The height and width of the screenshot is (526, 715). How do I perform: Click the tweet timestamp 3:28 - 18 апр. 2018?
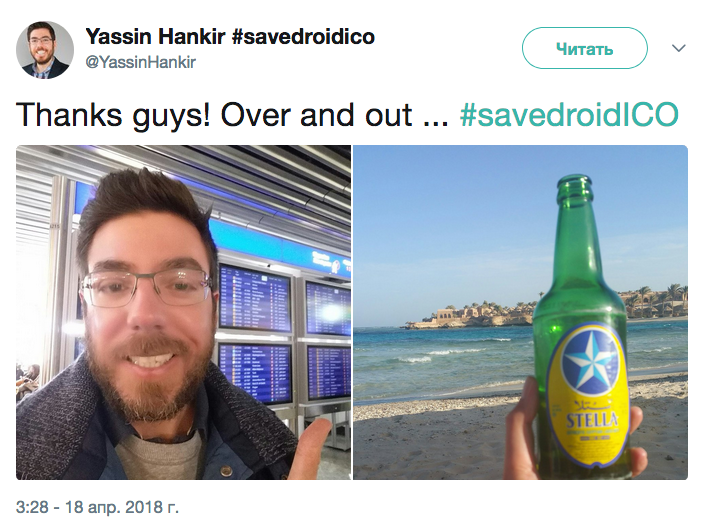(x=97, y=507)
